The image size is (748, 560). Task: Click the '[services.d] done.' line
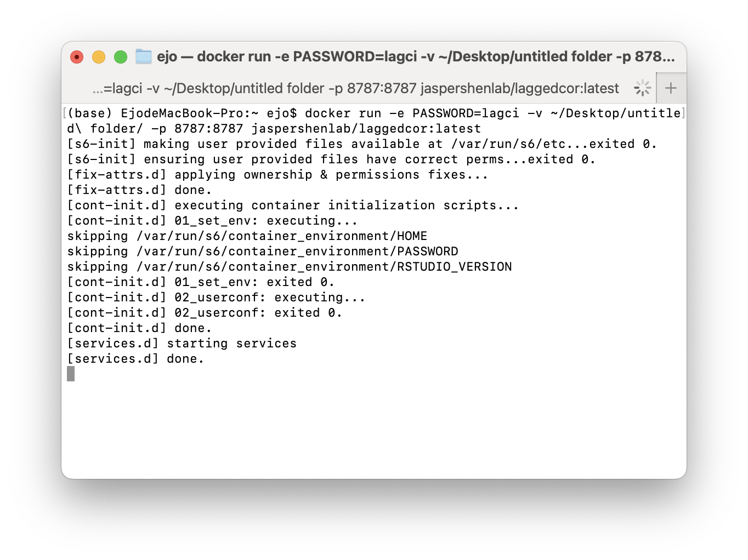pyautogui.click(x=135, y=359)
